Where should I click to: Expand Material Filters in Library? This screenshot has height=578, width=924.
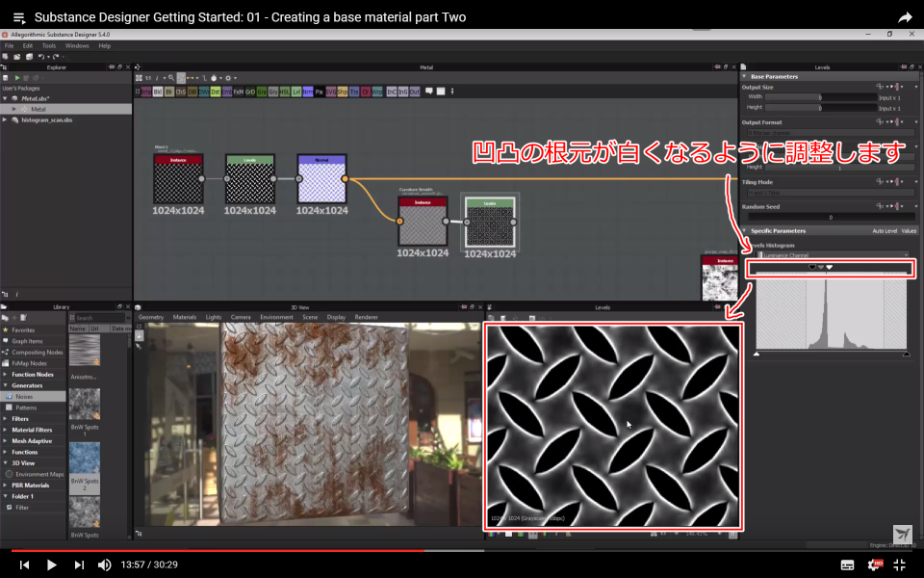pyautogui.click(x=6, y=430)
